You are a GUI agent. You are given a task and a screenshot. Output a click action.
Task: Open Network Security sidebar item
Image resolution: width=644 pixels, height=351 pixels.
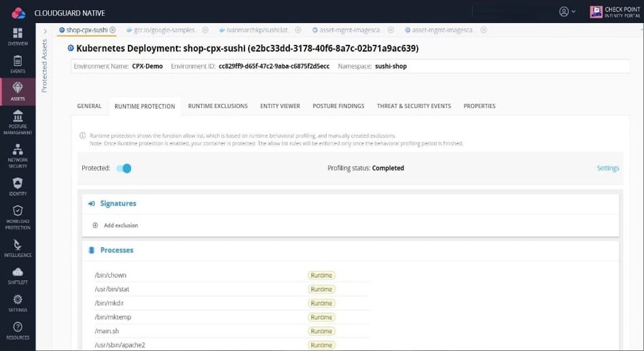coord(18,156)
